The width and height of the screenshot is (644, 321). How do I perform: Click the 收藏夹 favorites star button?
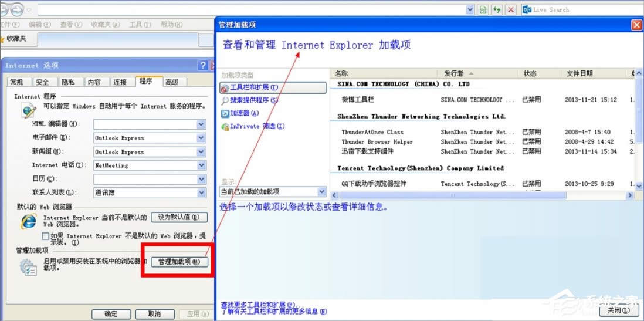click(18, 39)
